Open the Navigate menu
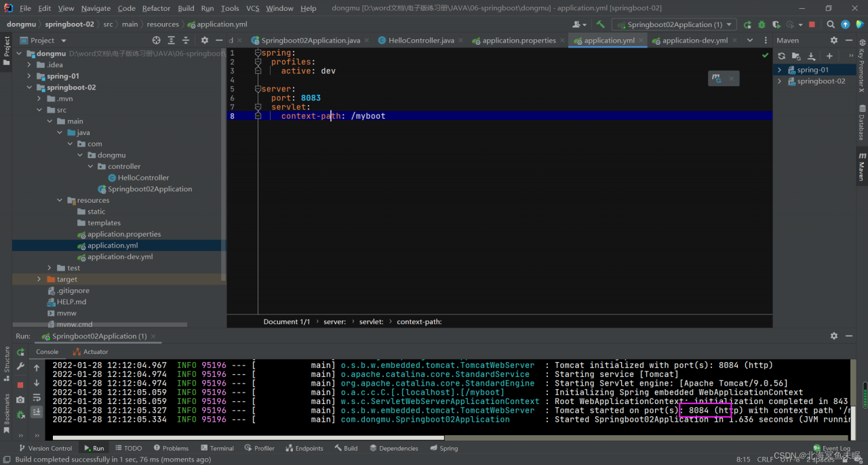The width and height of the screenshot is (868, 465). pyautogui.click(x=96, y=8)
